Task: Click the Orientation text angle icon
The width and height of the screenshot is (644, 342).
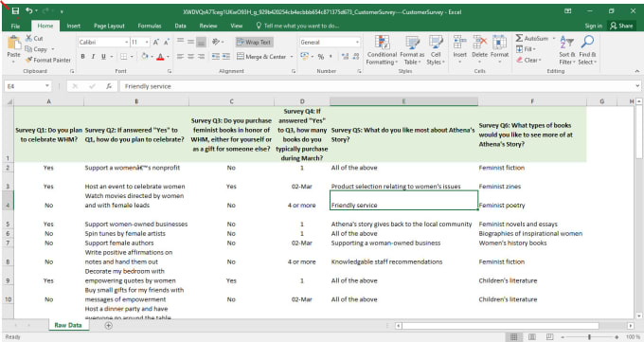Action: click(216, 42)
